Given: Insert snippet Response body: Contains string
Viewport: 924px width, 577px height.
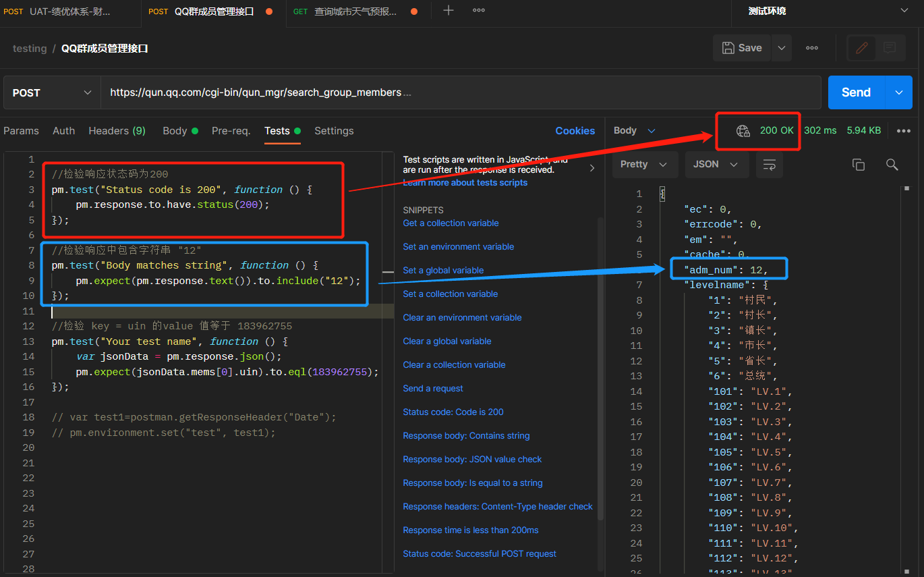Looking at the screenshot, I should pyautogui.click(x=466, y=436).
